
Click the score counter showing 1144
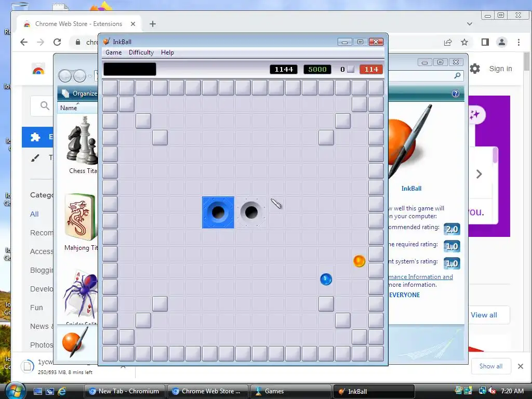pyautogui.click(x=284, y=69)
